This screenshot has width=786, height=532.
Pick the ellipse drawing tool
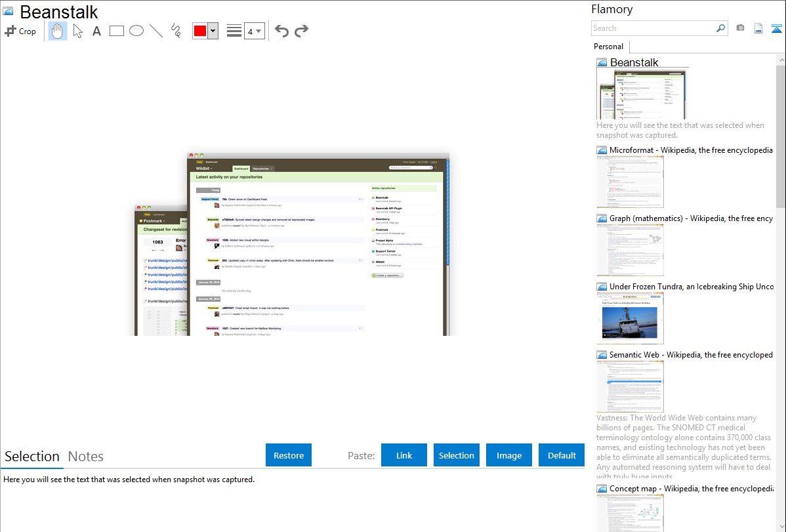tap(136, 31)
